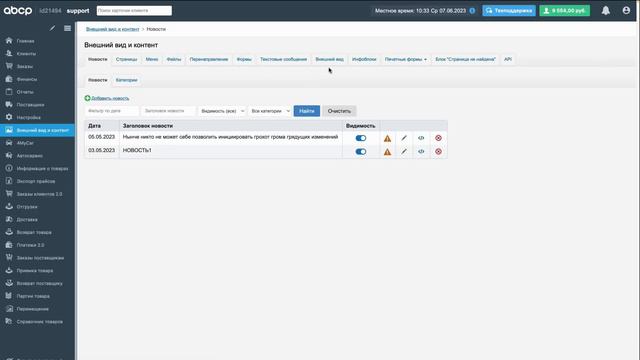Switch to the Инфоблоки tab
Screen dimensions: 640x360
364,59
